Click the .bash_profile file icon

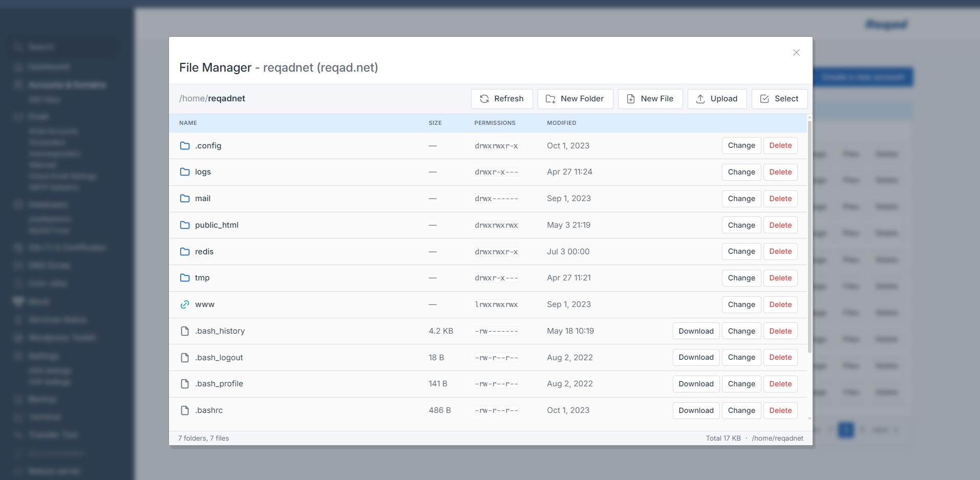(185, 384)
